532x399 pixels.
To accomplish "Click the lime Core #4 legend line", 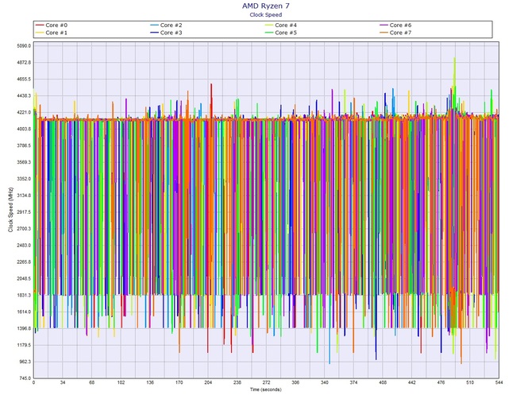I will coord(269,25).
